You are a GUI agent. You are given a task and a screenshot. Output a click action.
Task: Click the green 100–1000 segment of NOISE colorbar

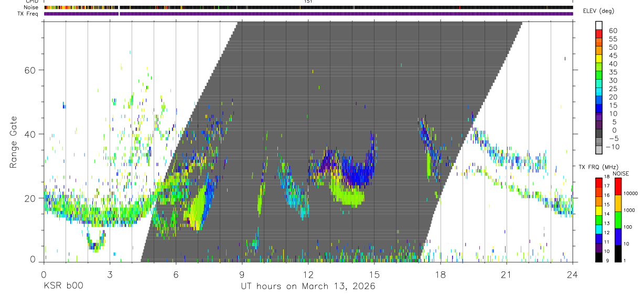pyautogui.click(x=618, y=220)
